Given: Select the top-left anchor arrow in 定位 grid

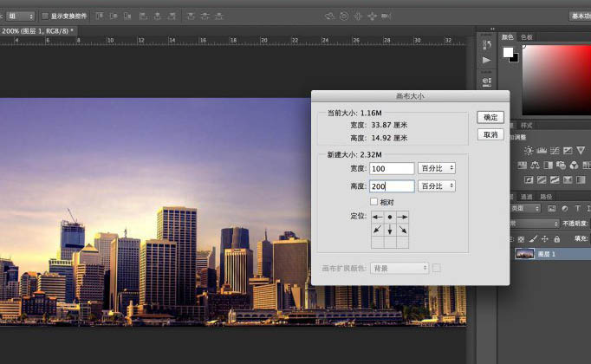Looking at the screenshot, I should (x=377, y=216).
